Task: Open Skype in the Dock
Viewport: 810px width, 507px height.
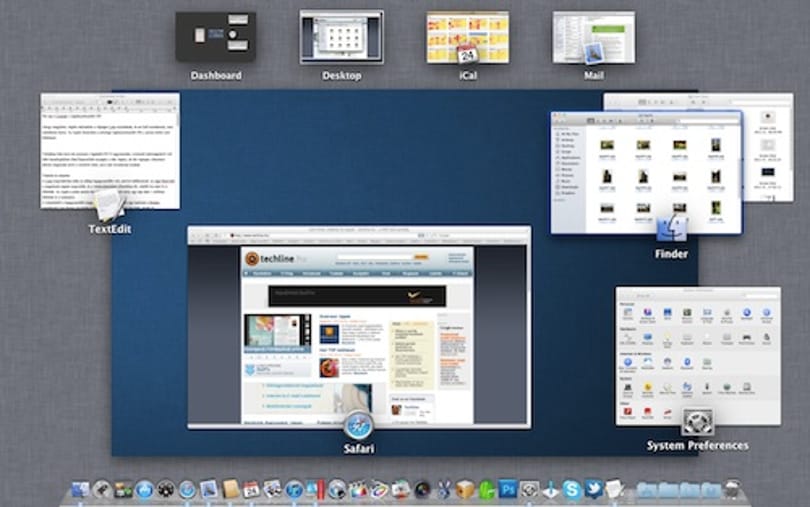Action: (x=571, y=489)
